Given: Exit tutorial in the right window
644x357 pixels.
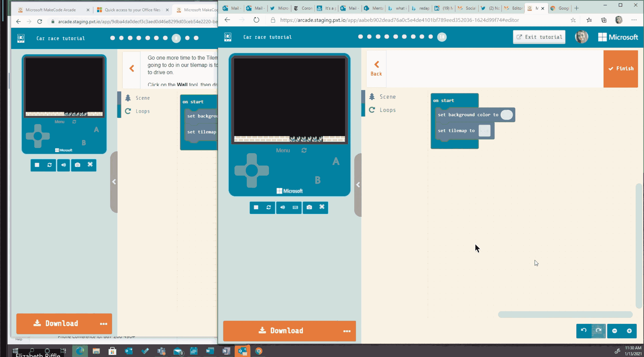Looking at the screenshot, I should pos(539,37).
